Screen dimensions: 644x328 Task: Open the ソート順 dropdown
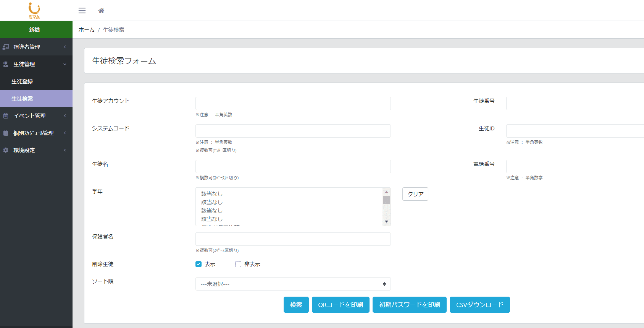293,284
